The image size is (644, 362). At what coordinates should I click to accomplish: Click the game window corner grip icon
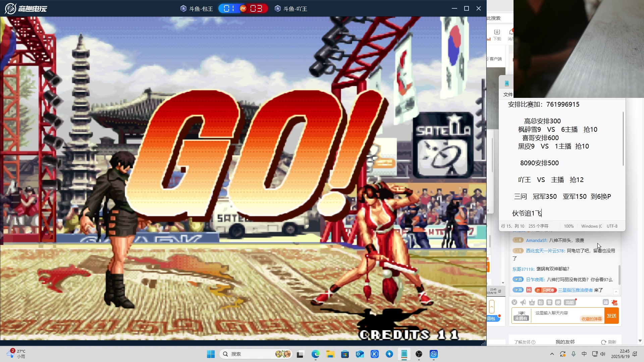484,343
